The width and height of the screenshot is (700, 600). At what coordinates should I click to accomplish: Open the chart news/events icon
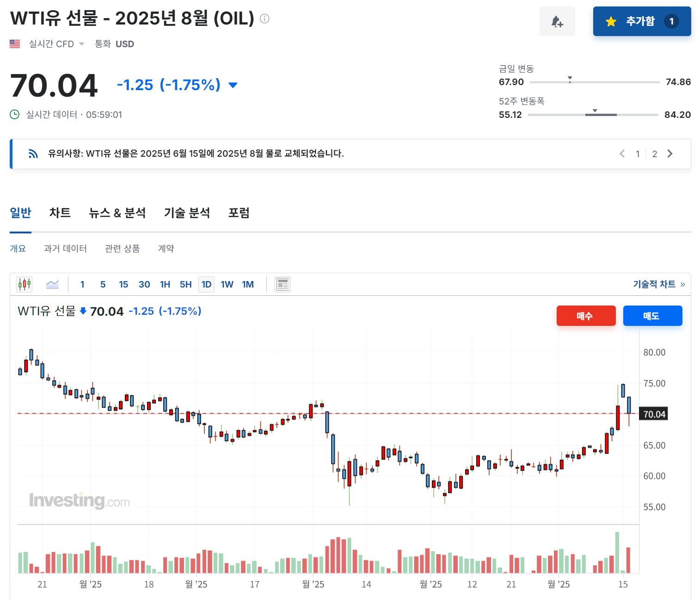tap(282, 284)
